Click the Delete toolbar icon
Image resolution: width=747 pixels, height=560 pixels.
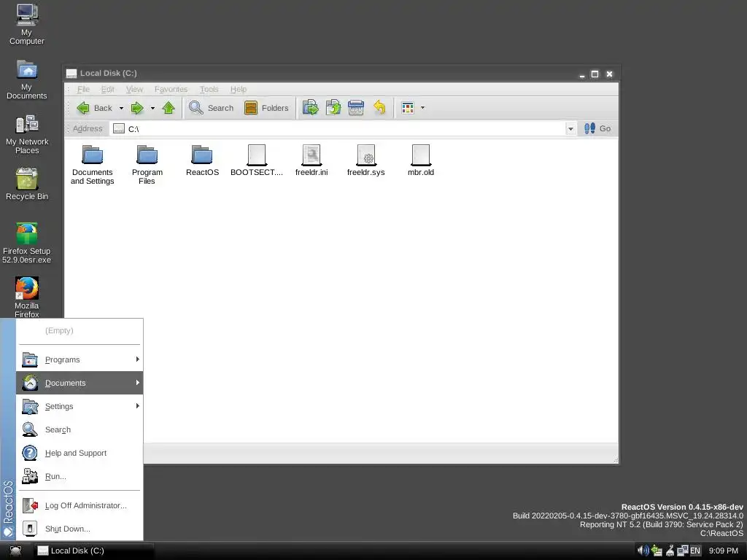(356, 108)
